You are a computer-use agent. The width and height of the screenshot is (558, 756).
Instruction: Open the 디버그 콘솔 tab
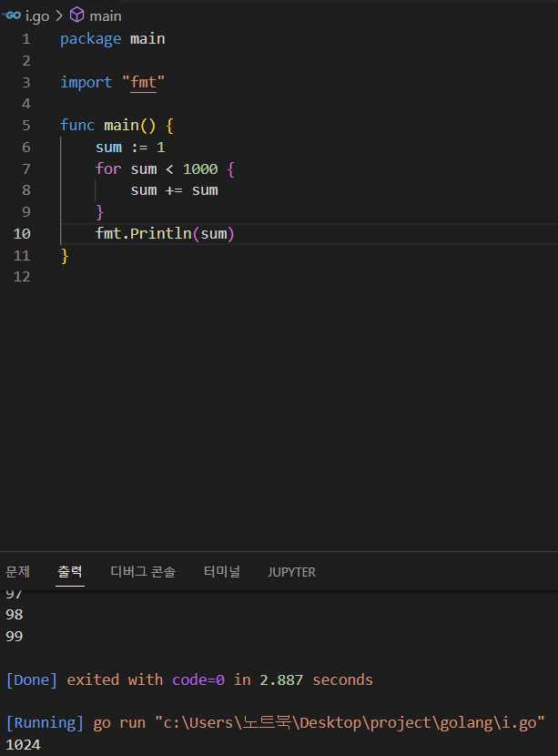[143, 572]
